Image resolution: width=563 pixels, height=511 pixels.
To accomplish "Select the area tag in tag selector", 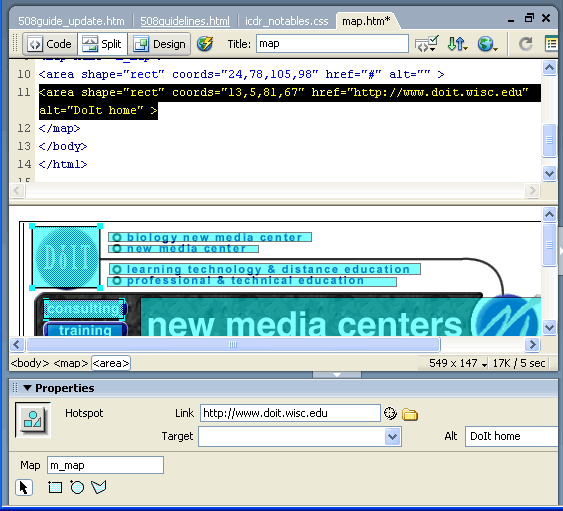I will click(x=111, y=363).
